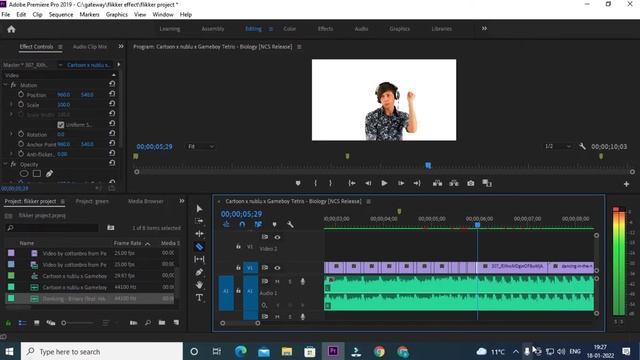The width and height of the screenshot is (640, 360).
Task: Toggle lock on Video 2 track
Action: 238,246
